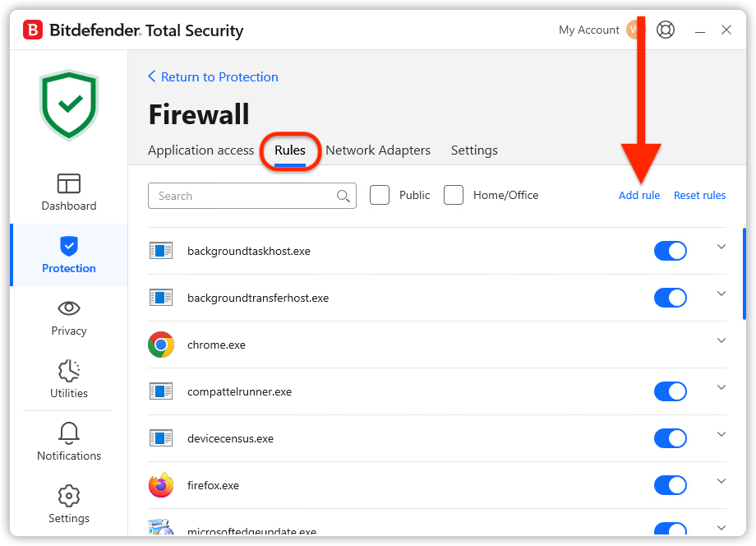The width and height of the screenshot is (756, 546).
Task: Click the chrome.exe application icon
Action: pos(161,345)
